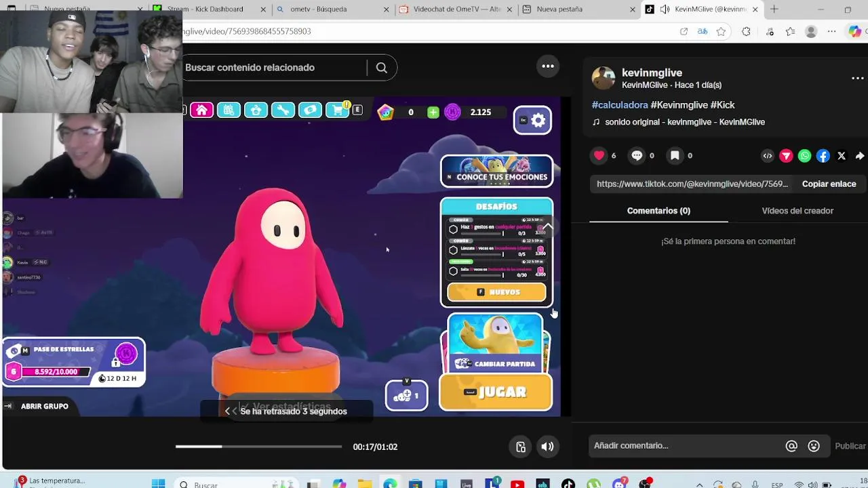The image size is (868, 488).
Task: Click the Buscar contenido relacionado search field
Action: click(x=274, y=68)
